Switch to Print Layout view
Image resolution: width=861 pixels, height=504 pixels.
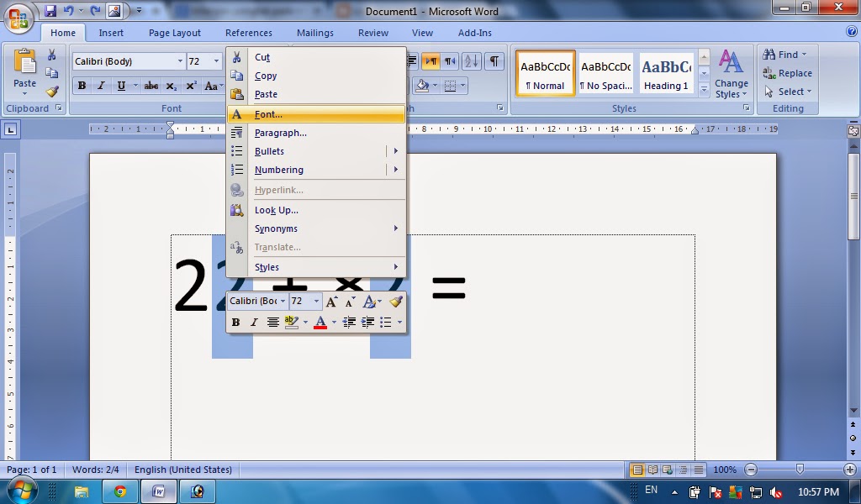tap(637, 470)
